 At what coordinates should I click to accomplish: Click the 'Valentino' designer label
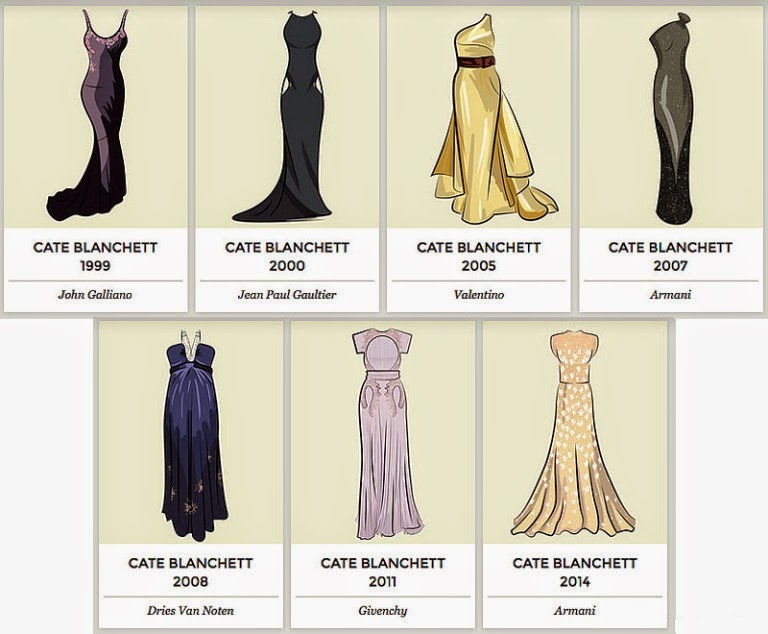pyautogui.click(x=479, y=294)
